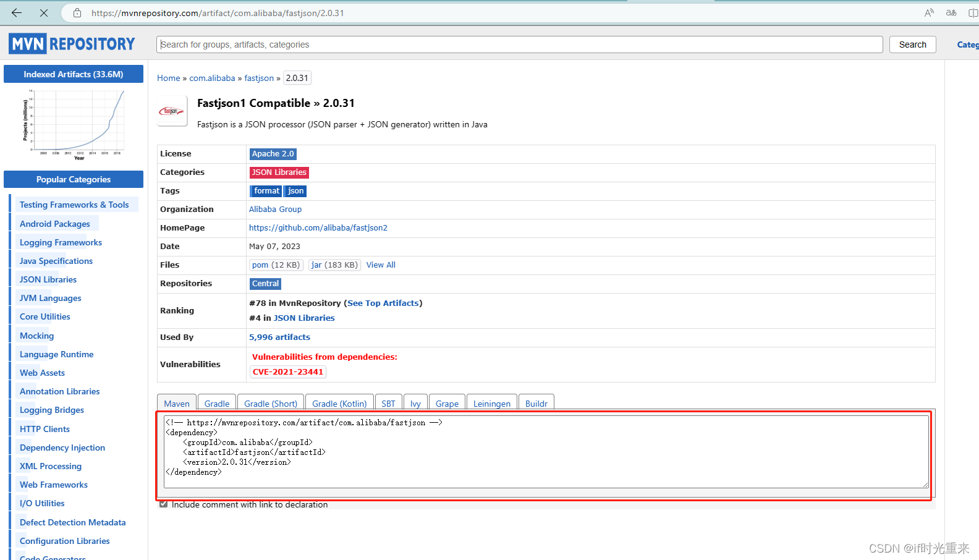Screen dimensions: 979x560
Task: Switch to the Gradle tab
Action: [217, 403]
